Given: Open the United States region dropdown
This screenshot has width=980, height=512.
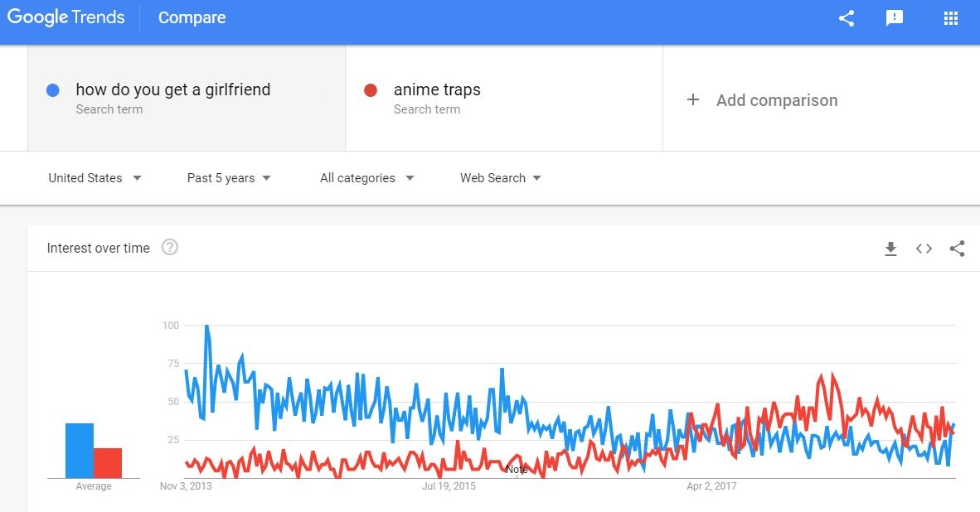Looking at the screenshot, I should click(x=95, y=178).
